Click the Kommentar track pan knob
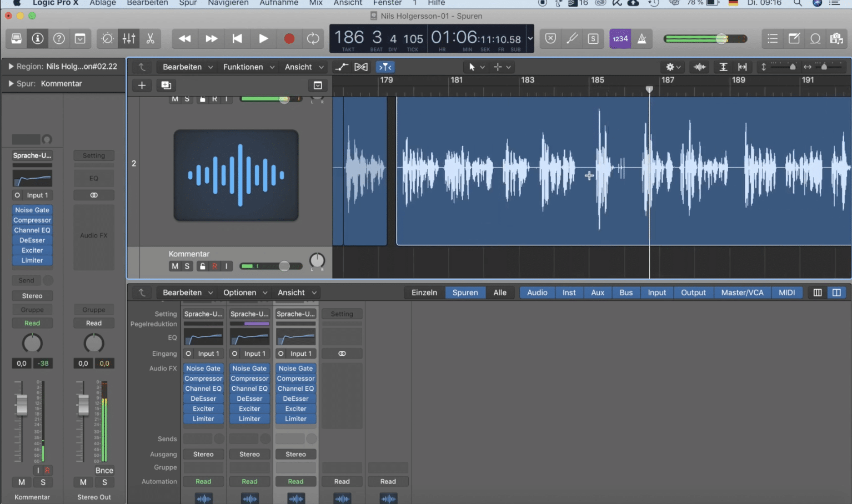Viewport: 852px width, 504px height. tap(317, 261)
